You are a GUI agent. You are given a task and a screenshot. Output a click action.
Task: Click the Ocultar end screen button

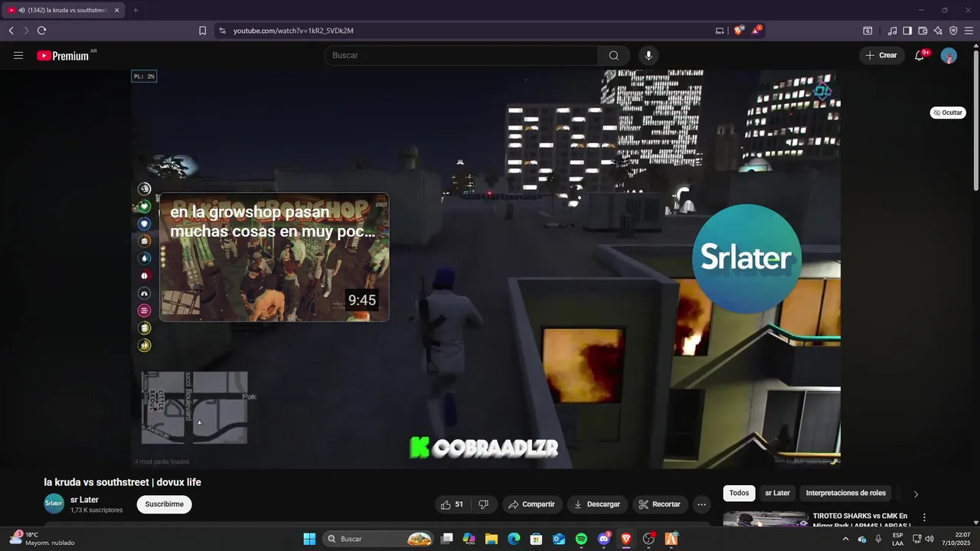pos(948,112)
